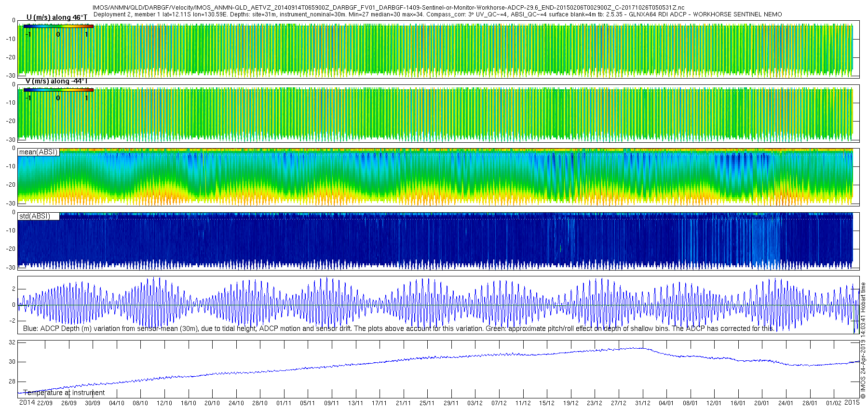Screen dimensions: 868x410
Task: Click the vertical '© IMOS 24-Apr-2019' timestamp text
Action: tap(863, 341)
